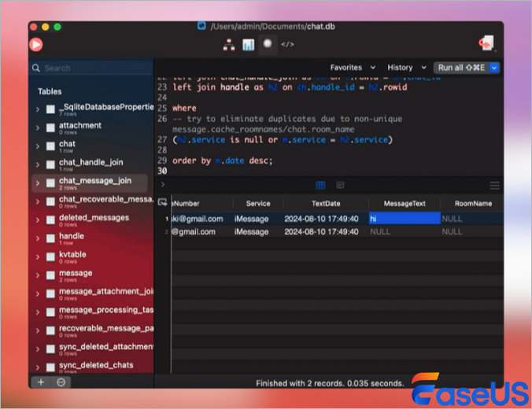
Task: Expand the chat_handle_join table tree
Action: (x=37, y=164)
